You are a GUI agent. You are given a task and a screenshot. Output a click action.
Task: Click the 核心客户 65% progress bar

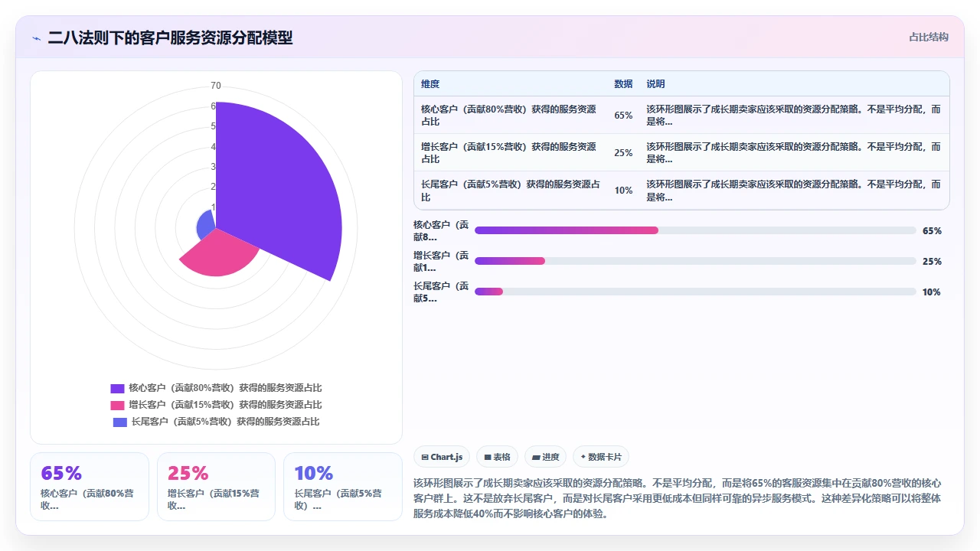coord(695,230)
